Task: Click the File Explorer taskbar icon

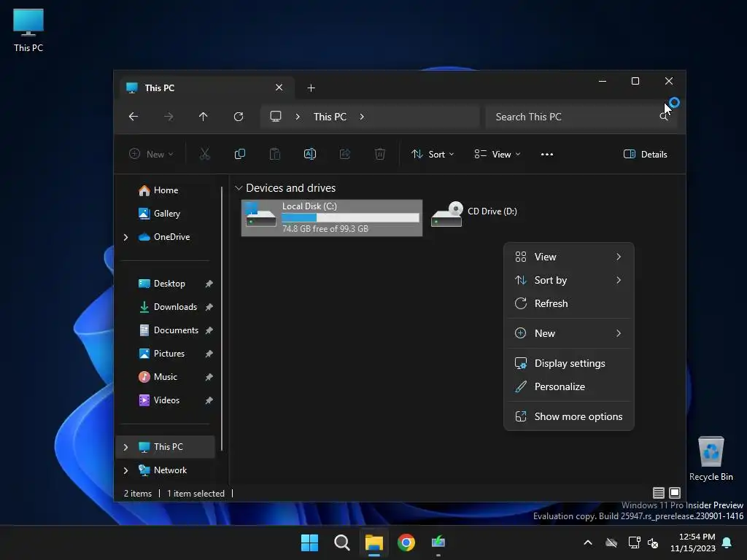Action: click(x=374, y=542)
